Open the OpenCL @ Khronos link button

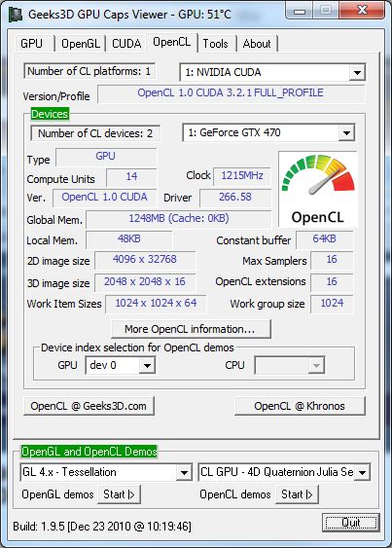click(x=300, y=406)
